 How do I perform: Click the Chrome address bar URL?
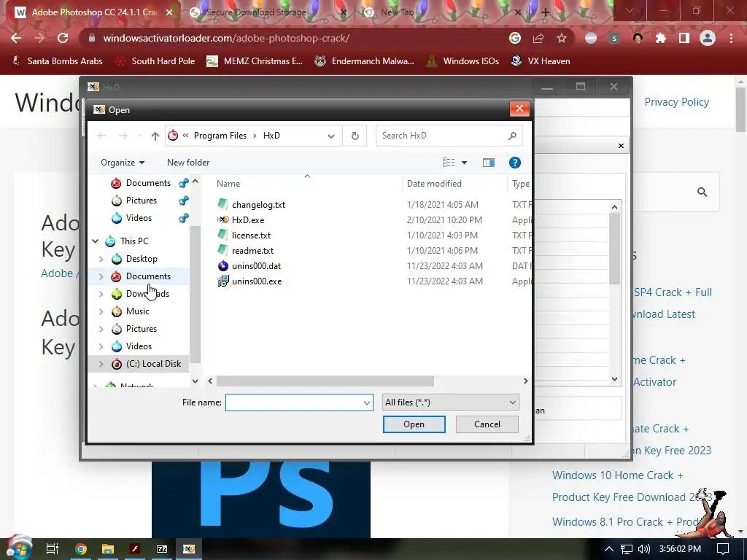[226, 38]
